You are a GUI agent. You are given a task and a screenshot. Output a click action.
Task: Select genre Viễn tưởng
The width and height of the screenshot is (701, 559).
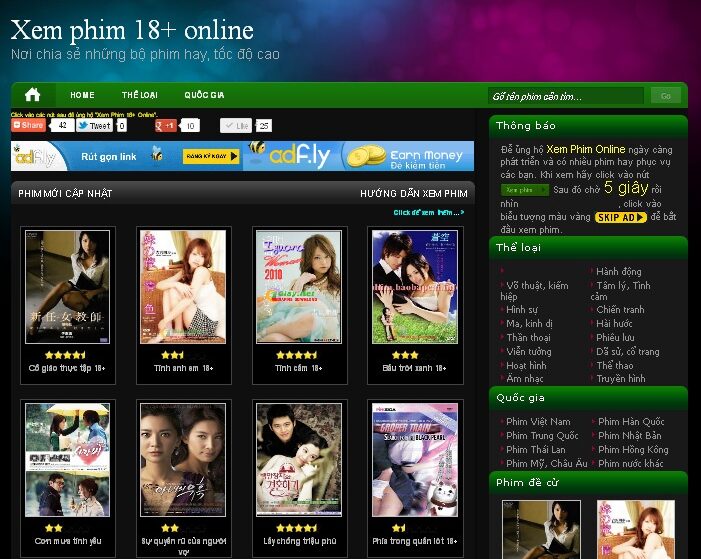(528, 351)
